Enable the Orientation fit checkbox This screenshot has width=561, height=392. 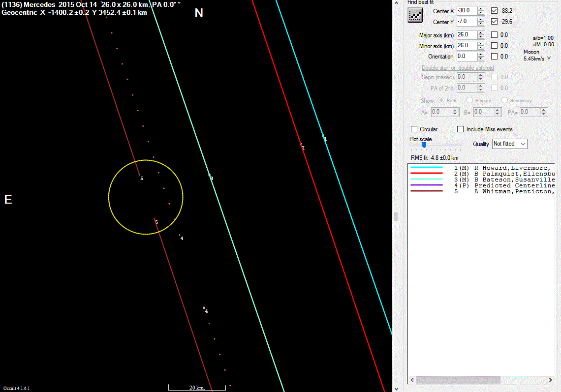tap(494, 56)
